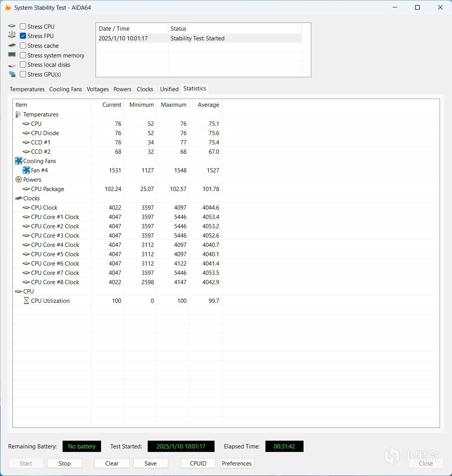Click the Status log column header
Image resolution: width=452 pixels, height=476 pixels.
(x=235, y=28)
